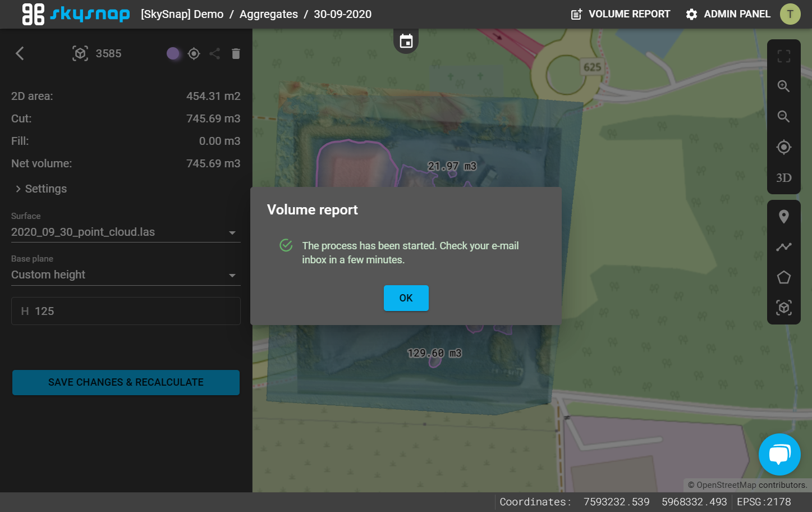Viewport: 812px width, 512px height.
Task: Click the OpenStreetMap contributors attribution
Action: click(x=747, y=485)
